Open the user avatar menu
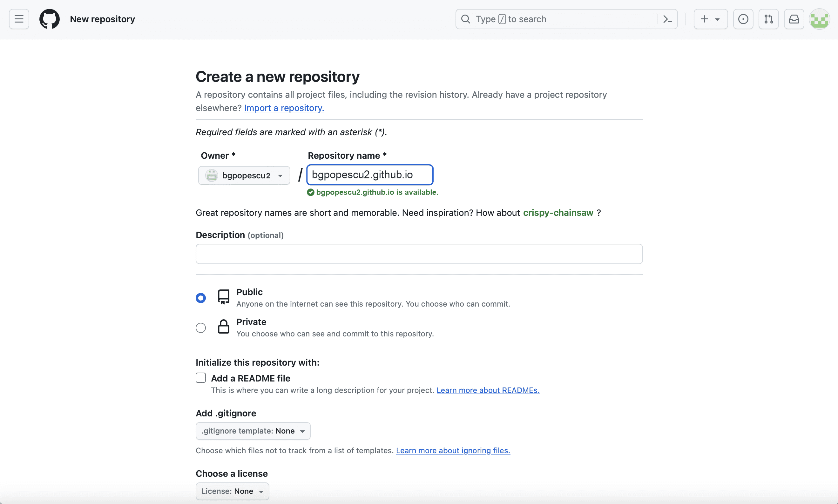 tap(820, 19)
